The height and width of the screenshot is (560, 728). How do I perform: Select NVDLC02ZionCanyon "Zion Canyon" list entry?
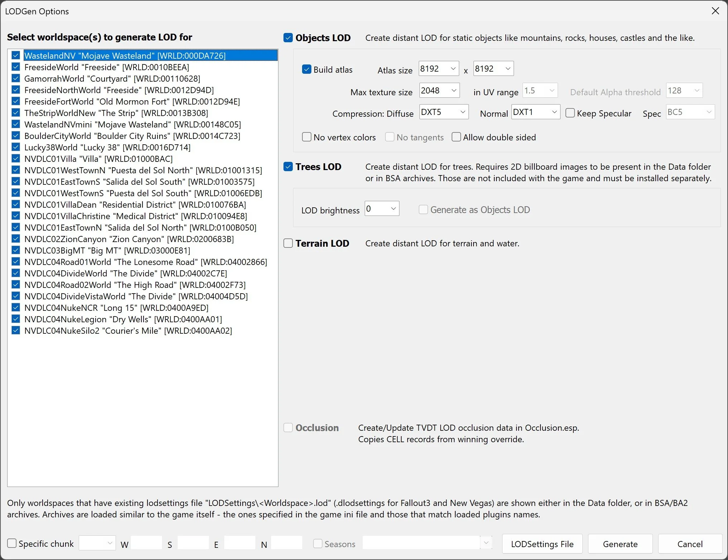coord(129,239)
